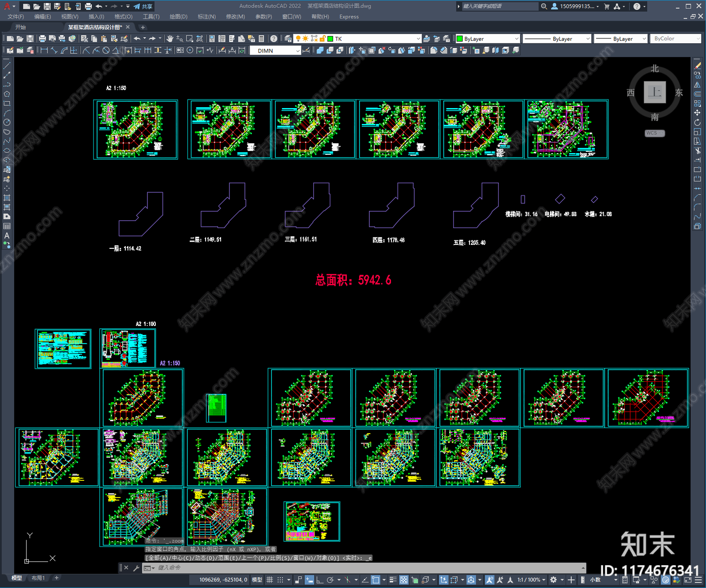The width and height of the screenshot is (706, 588).
Task: Click the Help question mark icon
Action: click(274, 39)
